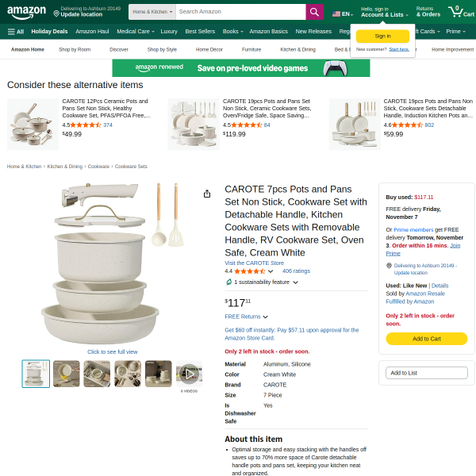The image size is (476, 476).
Task: Click the Add to Cart button
Action: 427,339
